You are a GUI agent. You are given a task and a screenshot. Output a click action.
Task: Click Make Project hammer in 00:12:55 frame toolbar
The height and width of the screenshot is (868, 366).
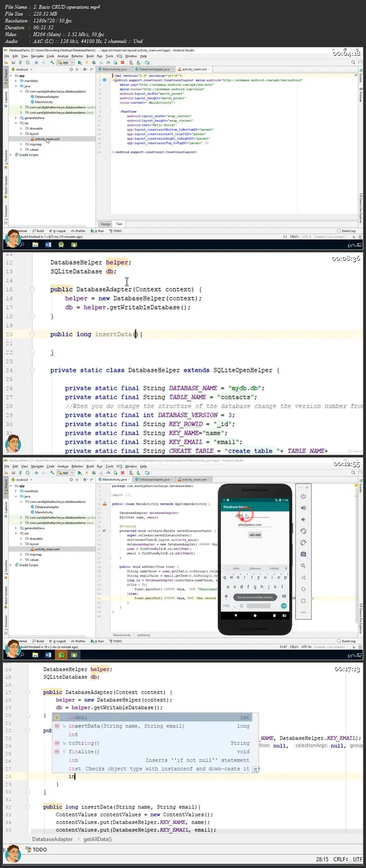(x=52, y=473)
